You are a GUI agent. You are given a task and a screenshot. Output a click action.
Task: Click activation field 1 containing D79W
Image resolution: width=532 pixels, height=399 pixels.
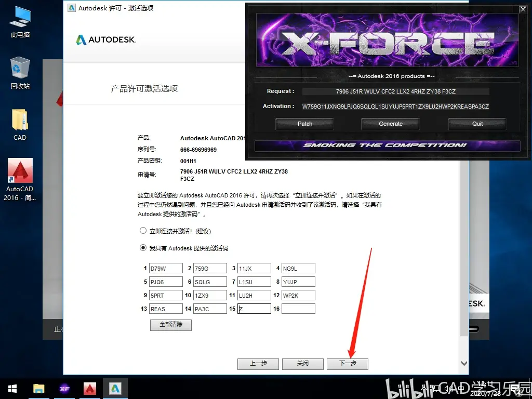point(166,269)
